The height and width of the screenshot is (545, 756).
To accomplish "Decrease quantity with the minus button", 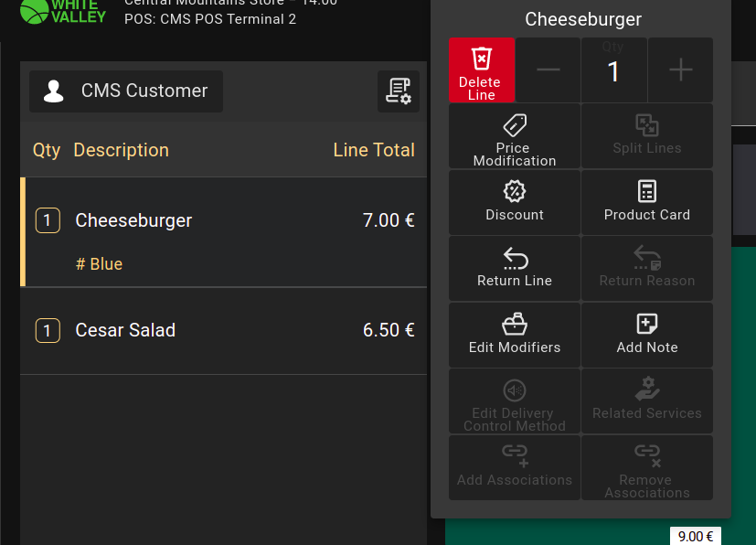I will pyautogui.click(x=548, y=70).
